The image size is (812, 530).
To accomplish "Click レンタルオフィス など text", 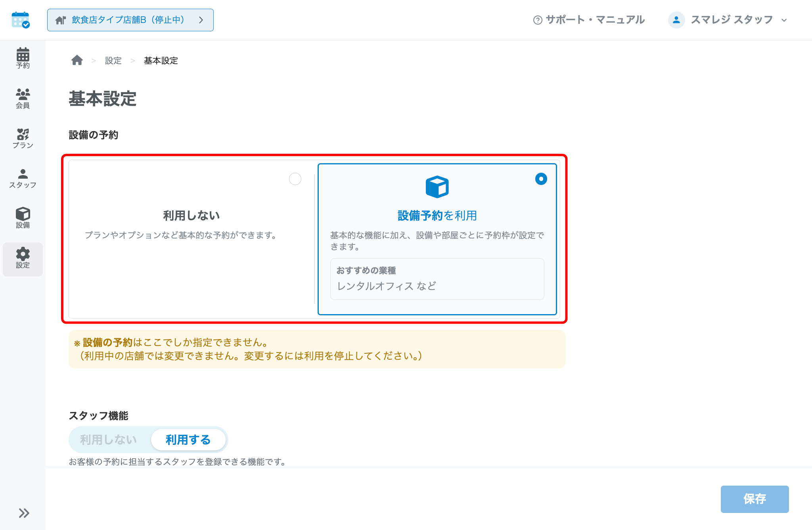I will point(387,286).
